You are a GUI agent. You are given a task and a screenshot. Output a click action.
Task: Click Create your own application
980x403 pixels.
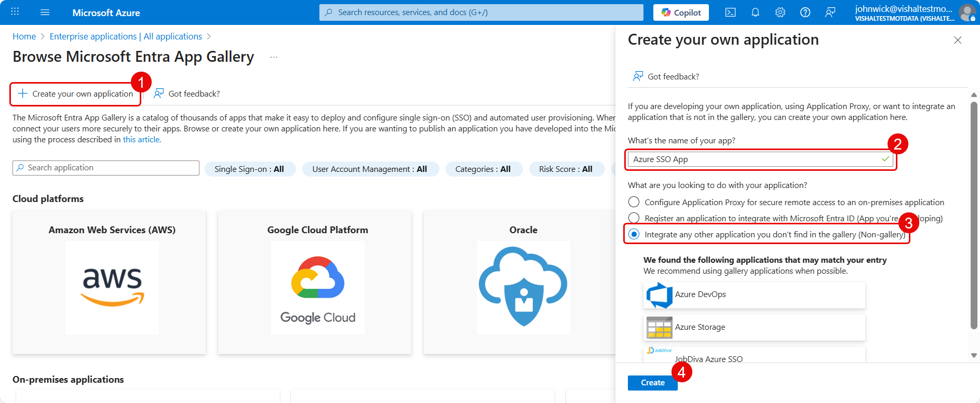(x=75, y=93)
